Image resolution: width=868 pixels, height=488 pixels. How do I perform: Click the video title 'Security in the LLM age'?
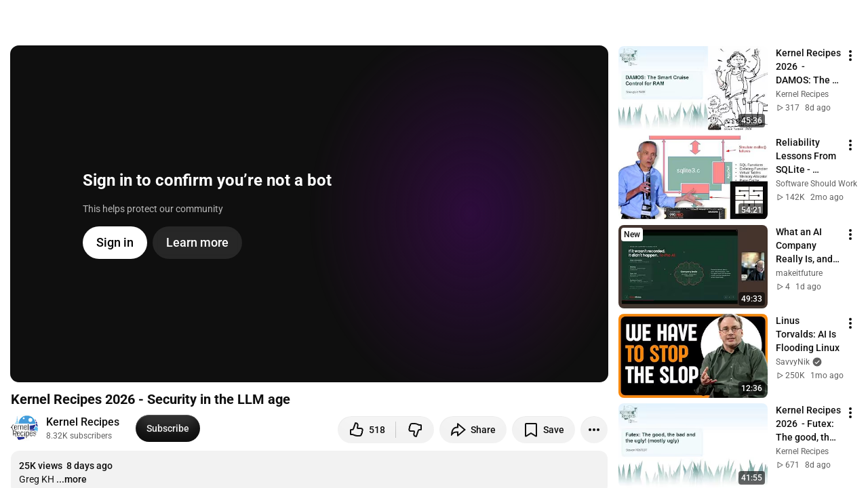(151, 399)
